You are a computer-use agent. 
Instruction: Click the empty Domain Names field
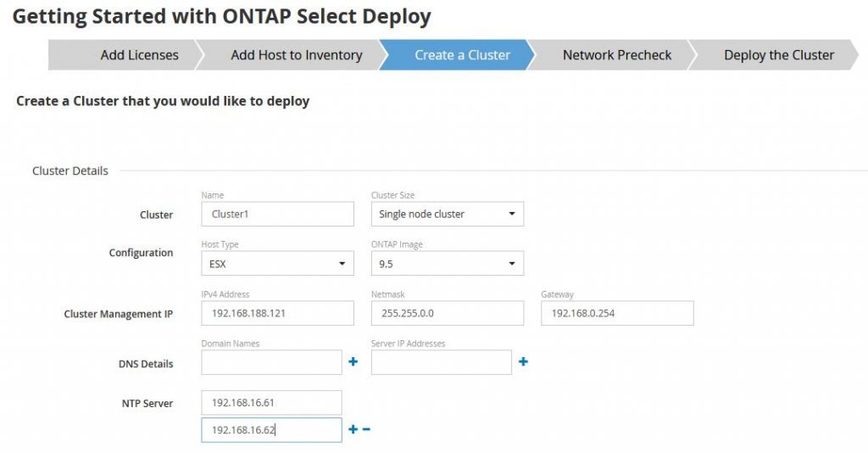(271, 362)
